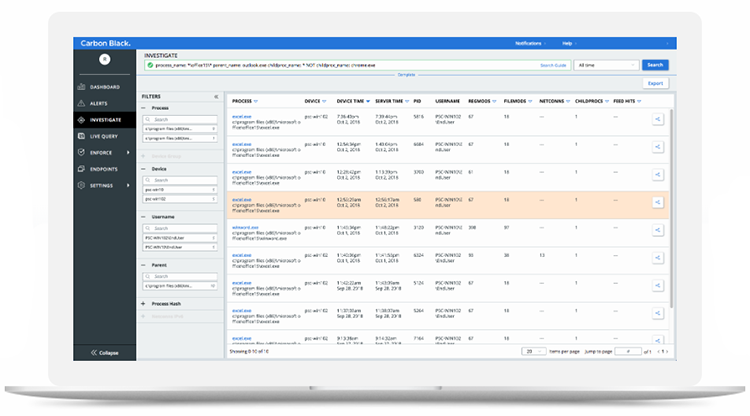The width and height of the screenshot is (750, 416).
Task: Open the Notifications menu
Action: tap(530, 44)
